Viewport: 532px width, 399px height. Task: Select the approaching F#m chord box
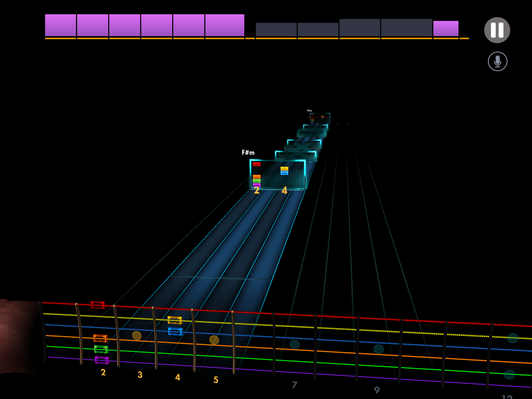point(277,175)
